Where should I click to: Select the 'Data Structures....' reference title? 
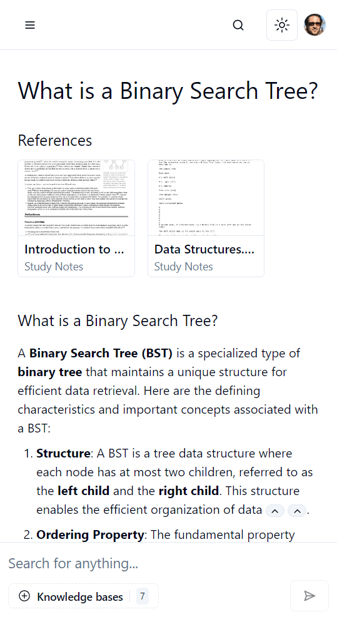coord(204,249)
